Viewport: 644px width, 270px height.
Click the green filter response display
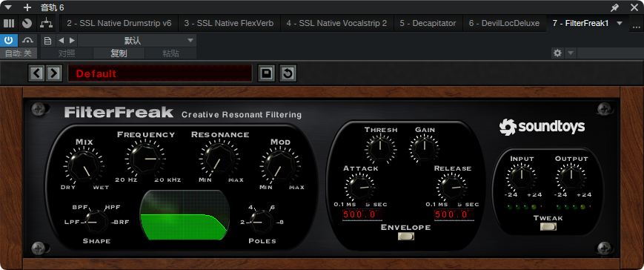click(x=184, y=214)
